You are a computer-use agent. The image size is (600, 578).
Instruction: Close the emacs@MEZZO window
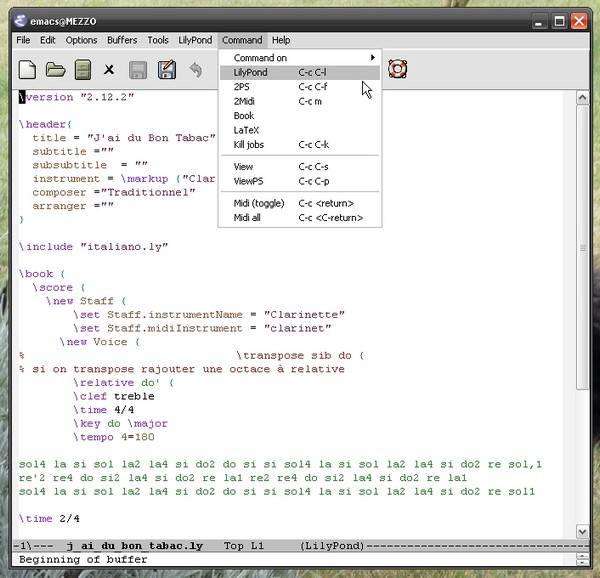pyautogui.click(x=579, y=21)
